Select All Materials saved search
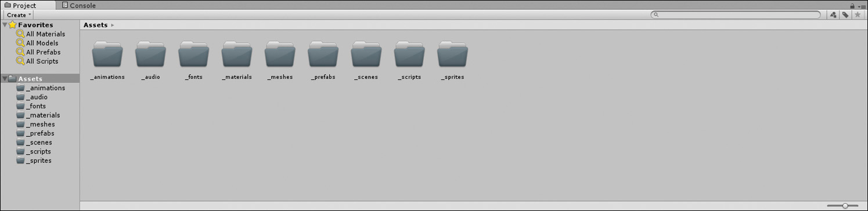The width and height of the screenshot is (868, 211). 41,34
